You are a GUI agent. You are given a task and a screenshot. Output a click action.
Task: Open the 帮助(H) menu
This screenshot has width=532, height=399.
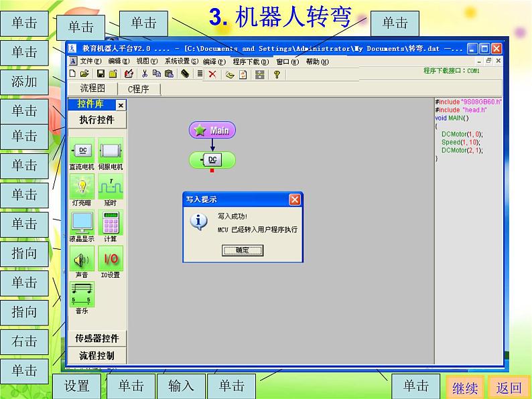(317, 62)
